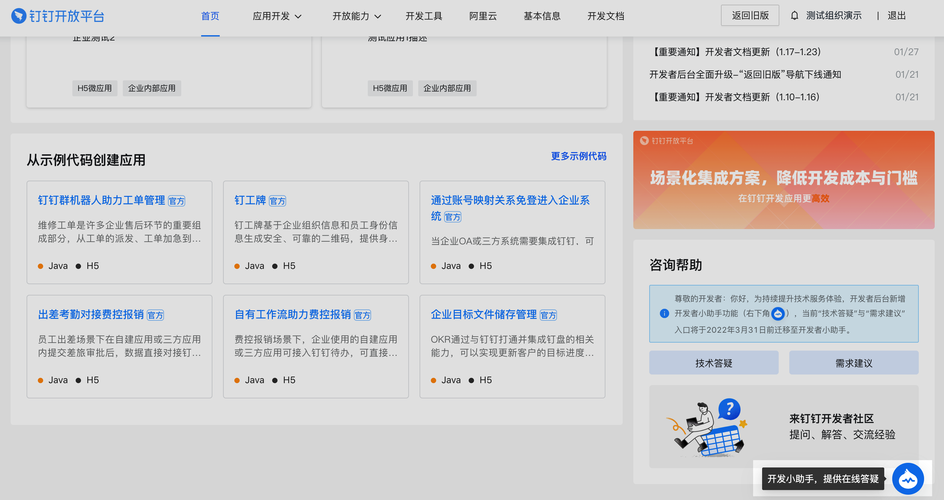This screenshot has width=944, height=500.
Task: Open the 钉工牌 sample code
Action: [250, 200]
